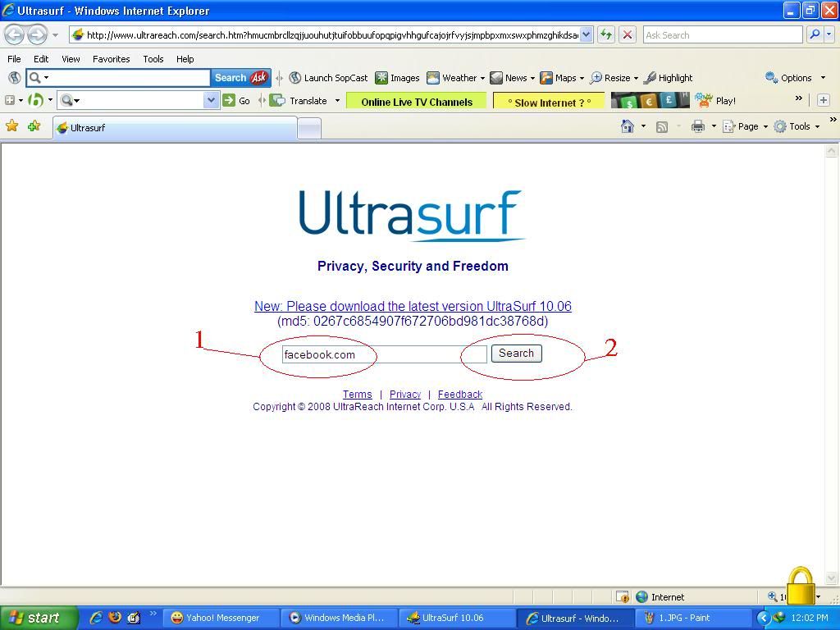The image size is (840, 630).
Task: Click the Translate toolbar icon
Action: [x=277, y=100]
